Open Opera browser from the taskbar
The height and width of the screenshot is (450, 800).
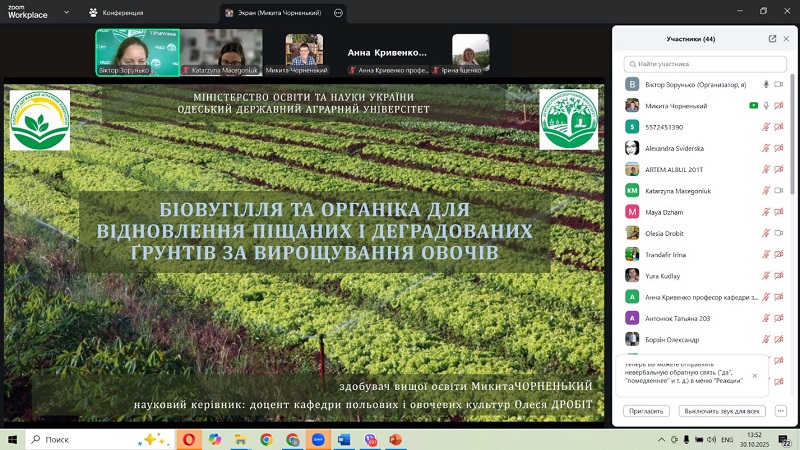(x=188, y=439)
